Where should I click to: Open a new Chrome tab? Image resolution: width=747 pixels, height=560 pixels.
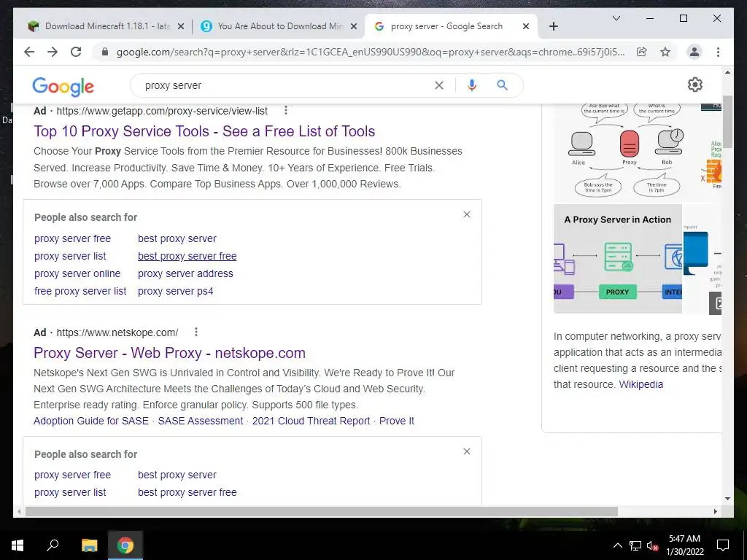click(553, 26)
